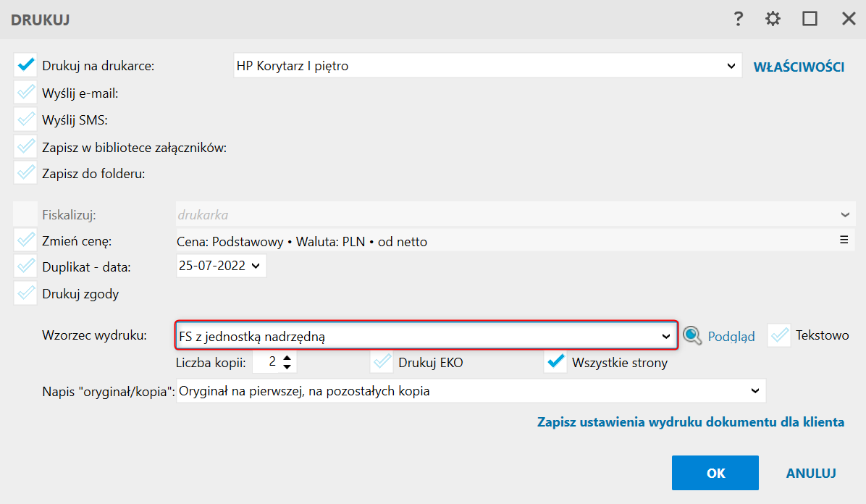Click Zapisz ustawienia wydruku dokumentu dla klienta
Image resolution: width=866 pixels, height=504 pixels.
690,422
